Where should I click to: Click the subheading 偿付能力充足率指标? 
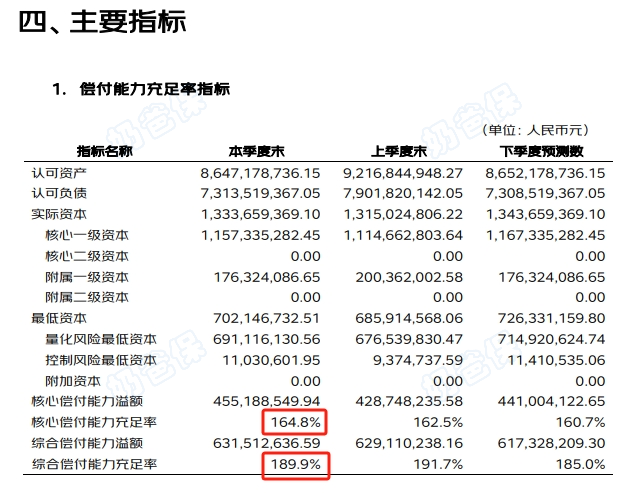click(x=155, y=89)
